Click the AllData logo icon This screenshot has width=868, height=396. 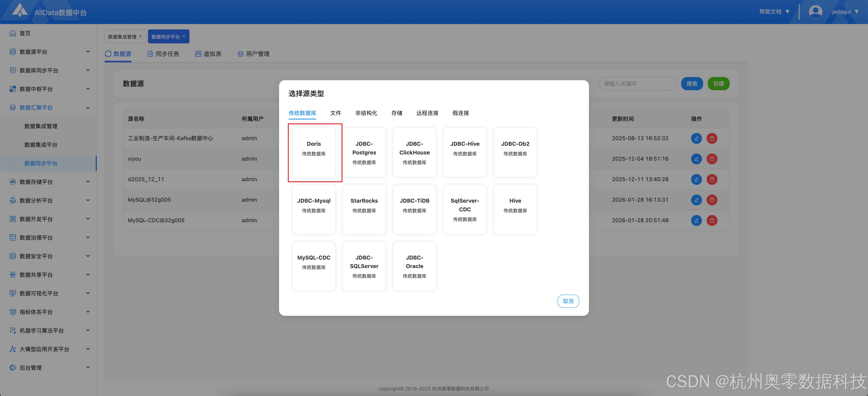(20, 10)
